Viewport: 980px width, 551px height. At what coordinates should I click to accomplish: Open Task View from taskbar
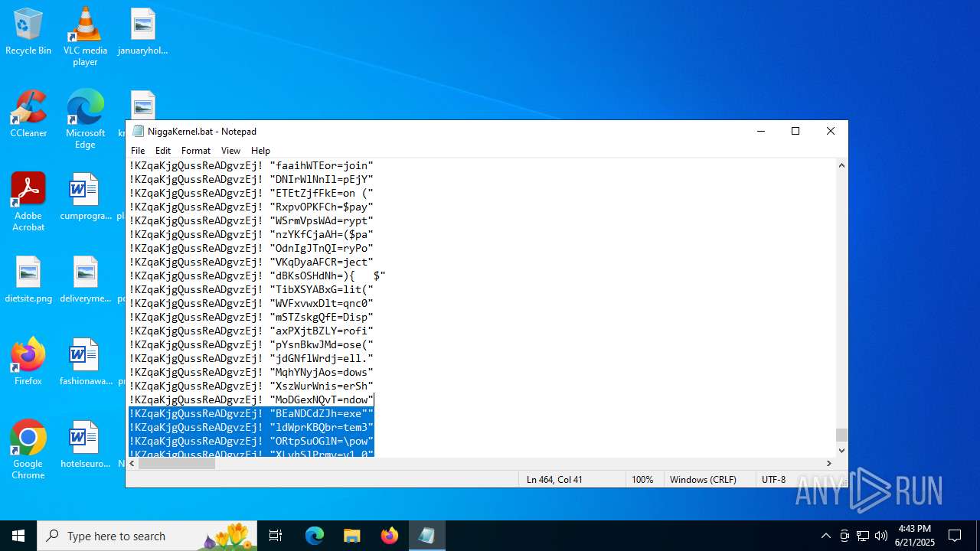point(276,536)
